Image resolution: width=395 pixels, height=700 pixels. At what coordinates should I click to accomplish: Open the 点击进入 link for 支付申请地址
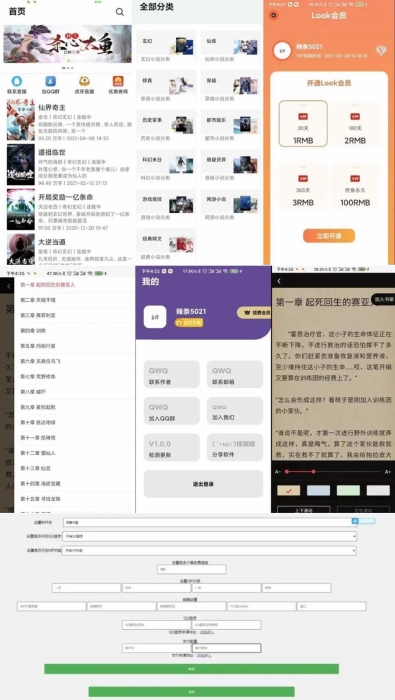(204, 655)
